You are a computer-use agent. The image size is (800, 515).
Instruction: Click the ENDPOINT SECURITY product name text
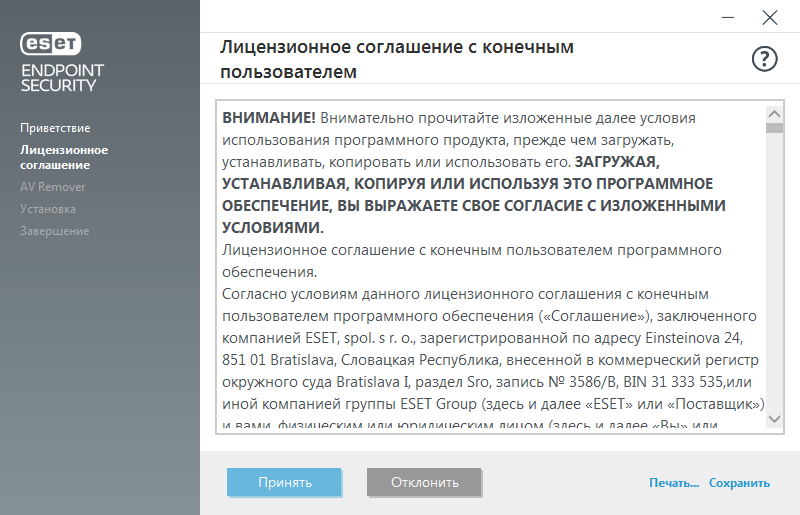point(62,78)
